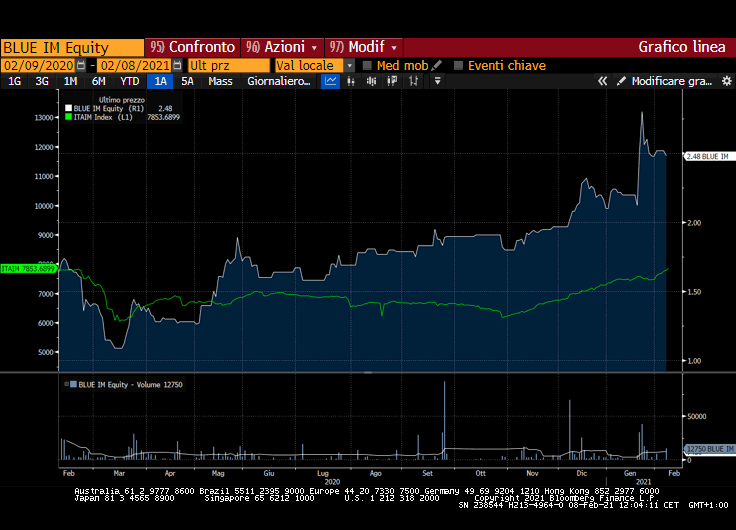Screen dimensions: 736x530
Task: Expand the Val locale currency dropdown
Action: tap(350, 65)
